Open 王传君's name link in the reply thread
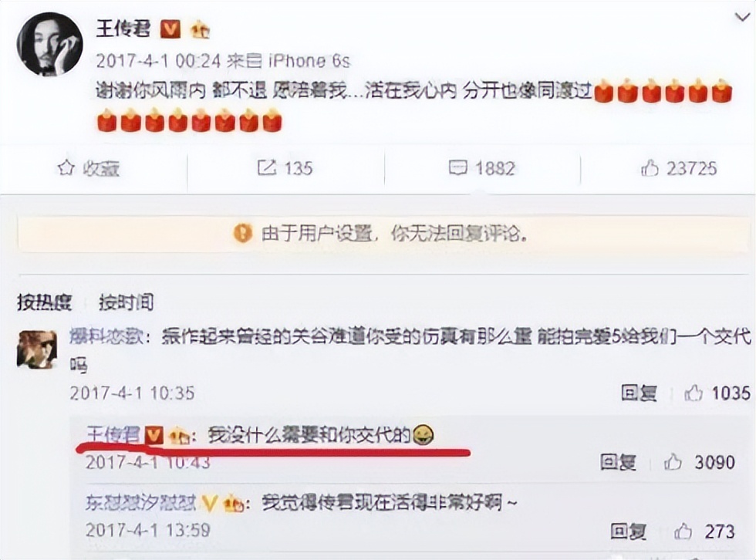Image resolution: width=756 pixels, height=560 pixels. (x=113, y=435)
